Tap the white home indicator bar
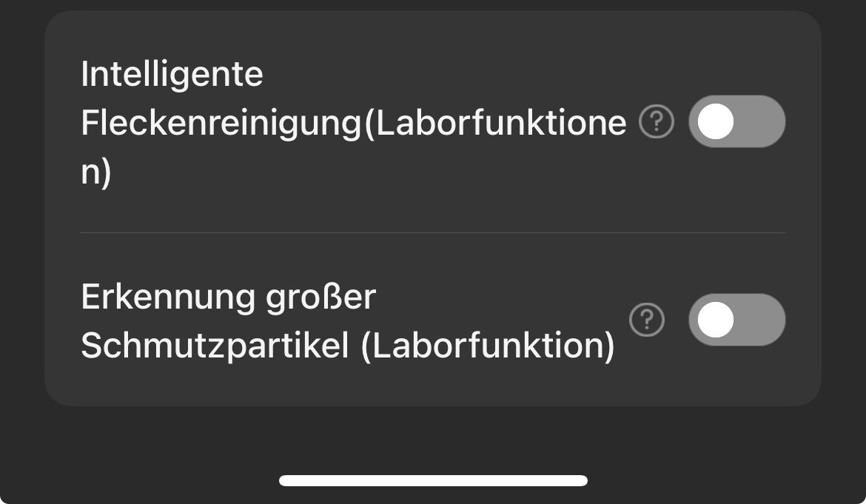The width and height of the screenshot is (866, 504). click(x=433, y=481)
